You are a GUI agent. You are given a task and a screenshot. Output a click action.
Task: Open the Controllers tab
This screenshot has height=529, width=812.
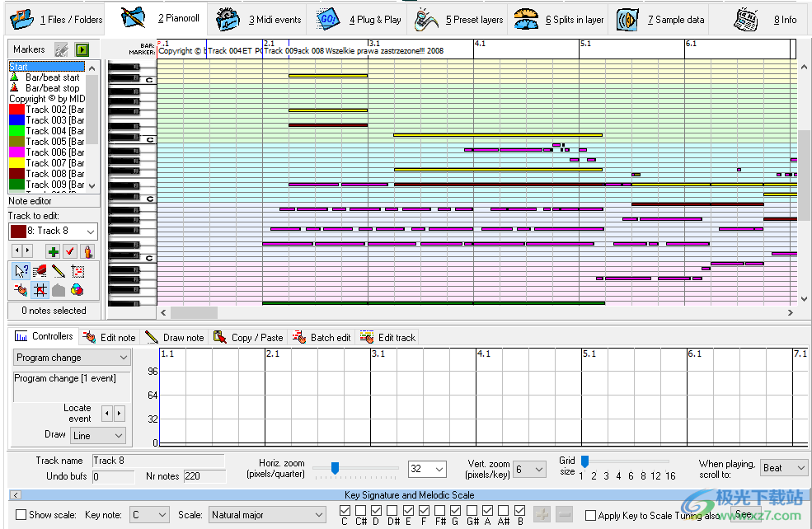(44, 336)
